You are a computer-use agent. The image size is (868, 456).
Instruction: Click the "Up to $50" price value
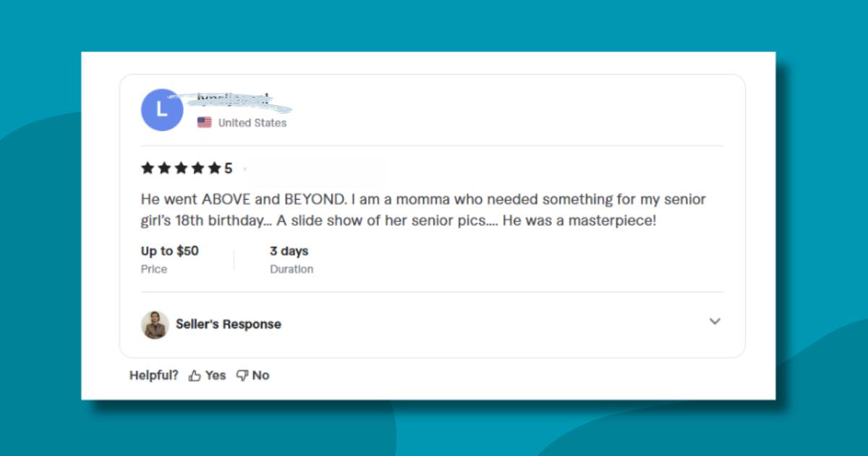tap(170, 251)
